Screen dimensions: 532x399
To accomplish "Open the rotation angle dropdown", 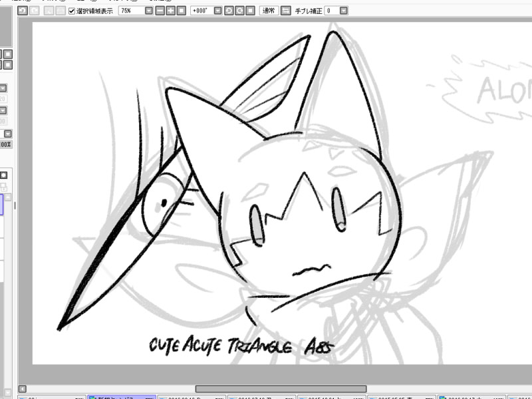I will pos(218,11).
